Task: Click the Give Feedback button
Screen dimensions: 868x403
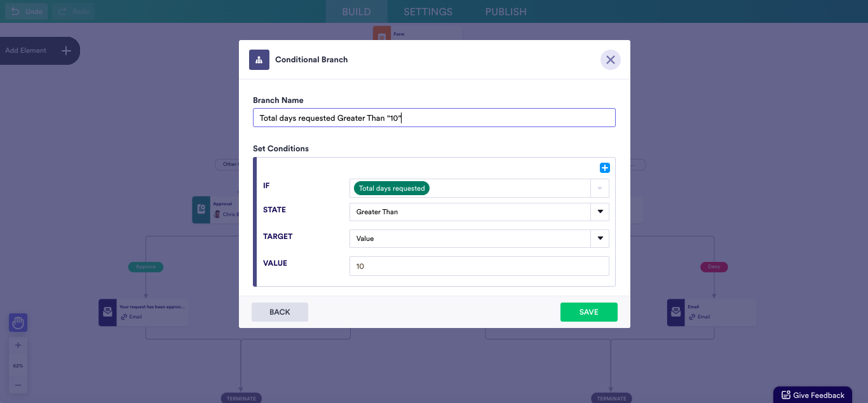Action: point(813,395)
